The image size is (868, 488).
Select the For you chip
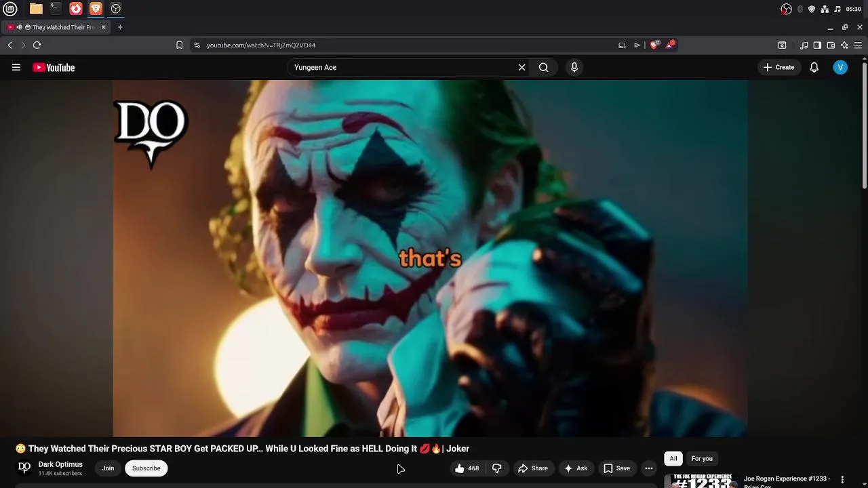click(x=702, y=459)
